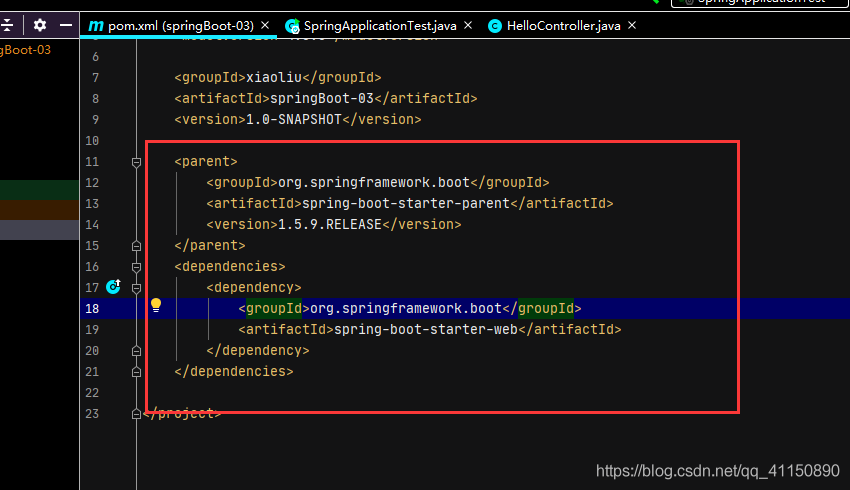Close the HelloController.java tab
Viewport: 850px width, 490px height.
(x=632, y=25)
